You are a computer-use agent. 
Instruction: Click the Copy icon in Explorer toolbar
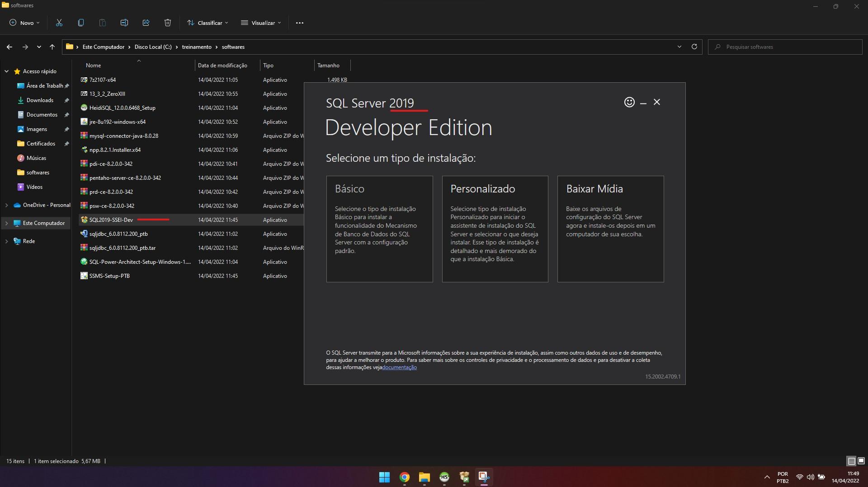coord(80,23)
